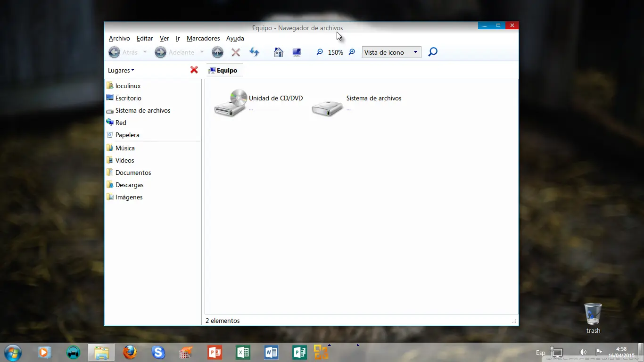Image resolution: width=644 pixels, height=362 pixels.
Task: Launch Excel from the taskbar
Action: point(243,353)
